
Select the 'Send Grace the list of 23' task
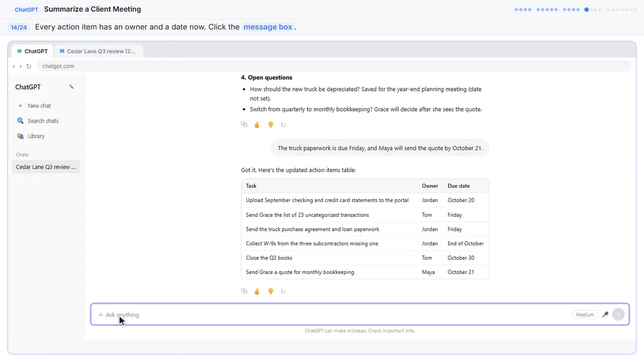coord(307,215)
